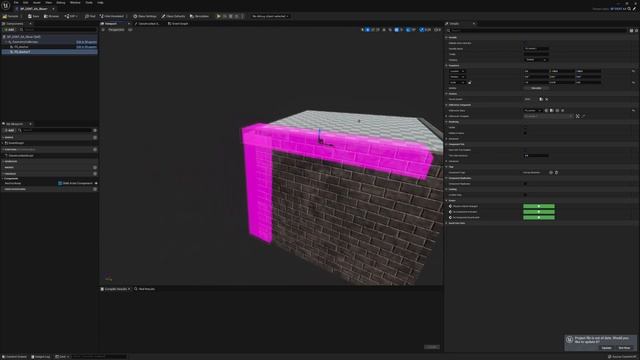This screenshot has height=360, width=640.
Task: Open the debug object selector dropdown
Action: [270, 16]
